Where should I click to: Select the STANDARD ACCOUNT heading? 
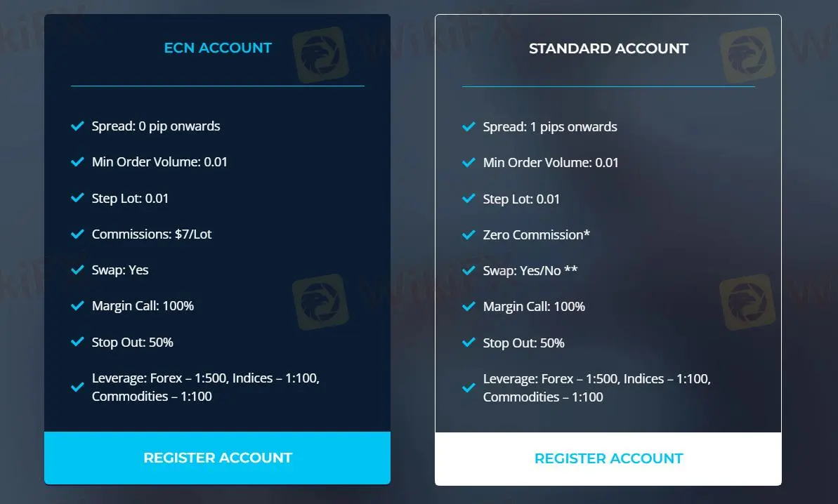(608, 48)
